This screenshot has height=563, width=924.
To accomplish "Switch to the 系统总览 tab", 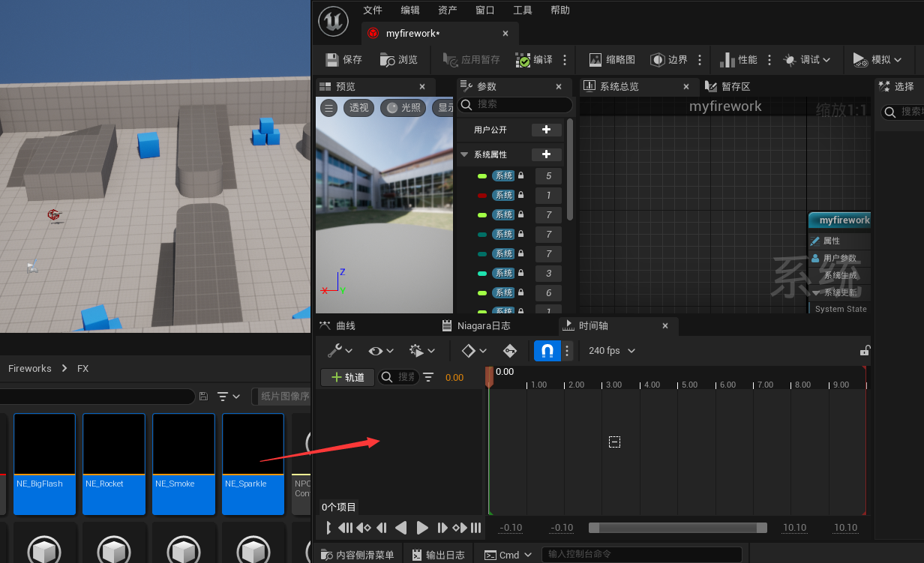I will [619, 86].
